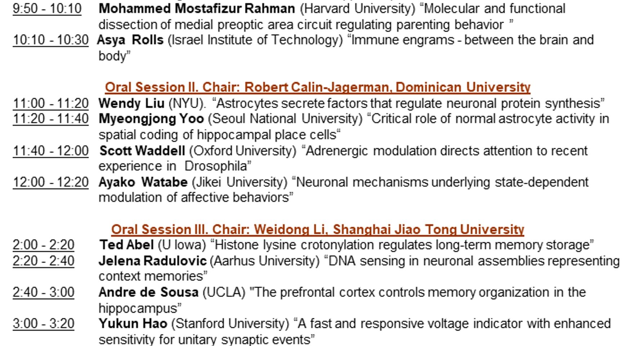The image size is (644, 346).
Task: Click on speaker Myeongjong Yoo
Action: [x=151, y=119]
